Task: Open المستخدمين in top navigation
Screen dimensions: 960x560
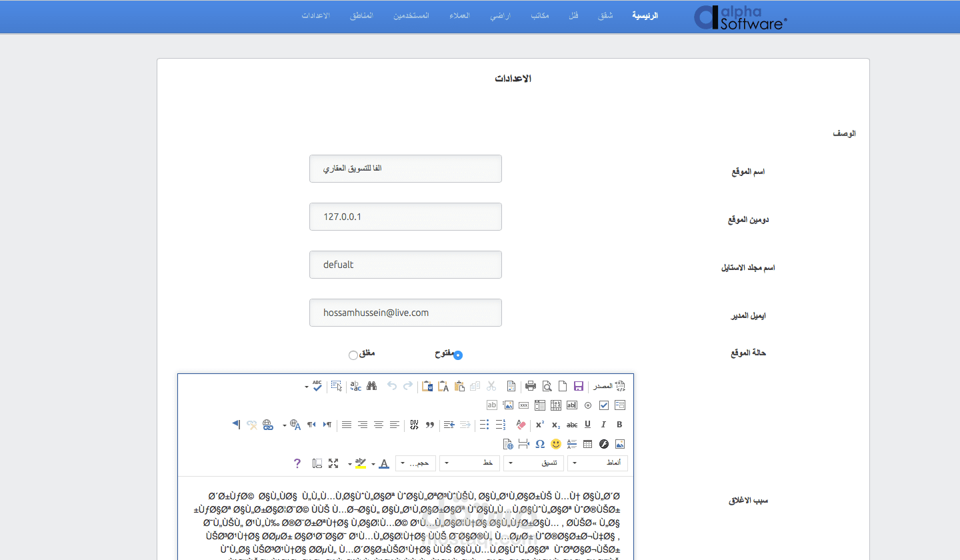Action: [x=411, y=15]
